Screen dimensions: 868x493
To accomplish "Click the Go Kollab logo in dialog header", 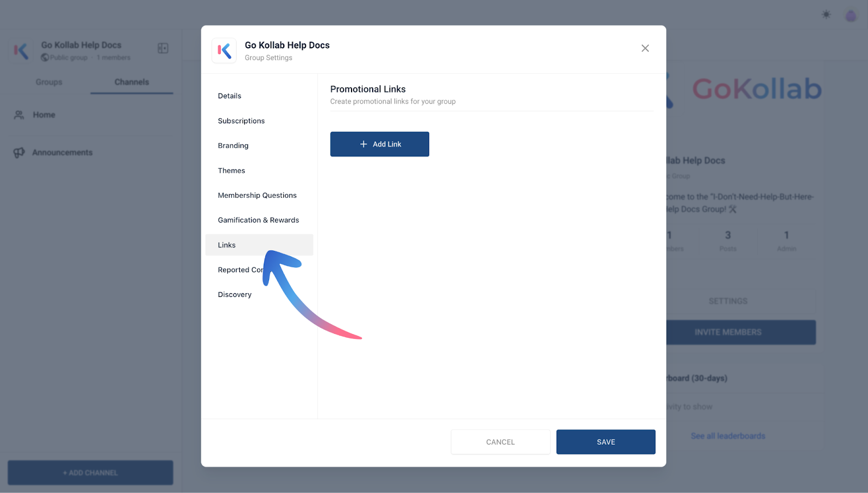I will tap(224, 51).
